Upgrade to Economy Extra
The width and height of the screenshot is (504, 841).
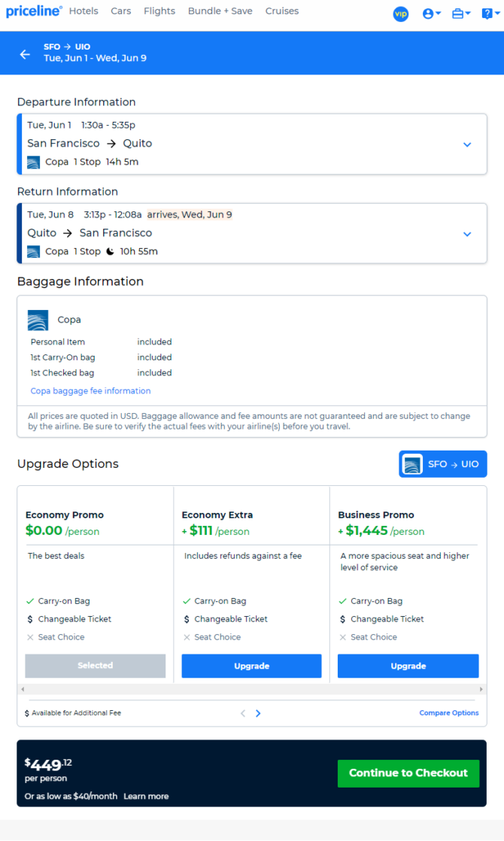pyautogui.click(x=251, y=666)
